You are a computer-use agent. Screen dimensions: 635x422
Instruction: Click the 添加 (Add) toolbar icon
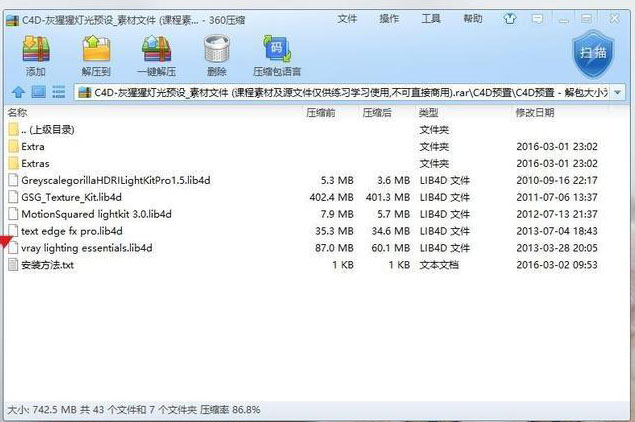(36, 49)
